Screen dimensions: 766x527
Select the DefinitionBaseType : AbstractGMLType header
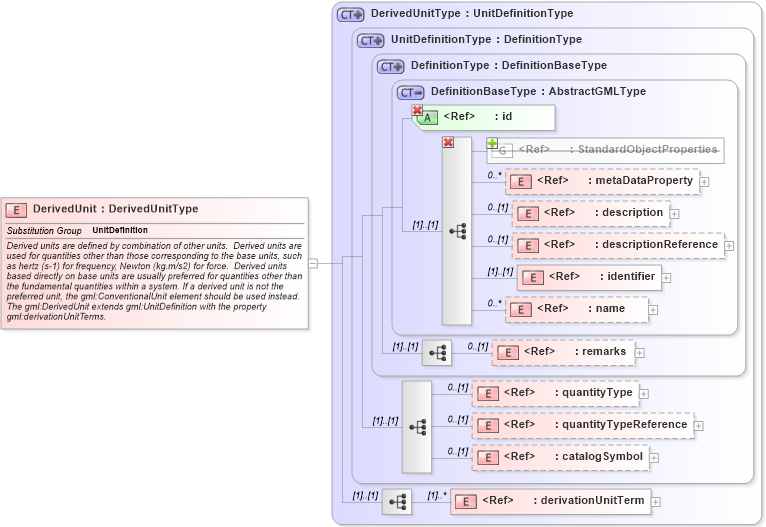click(x=538, y=91)
